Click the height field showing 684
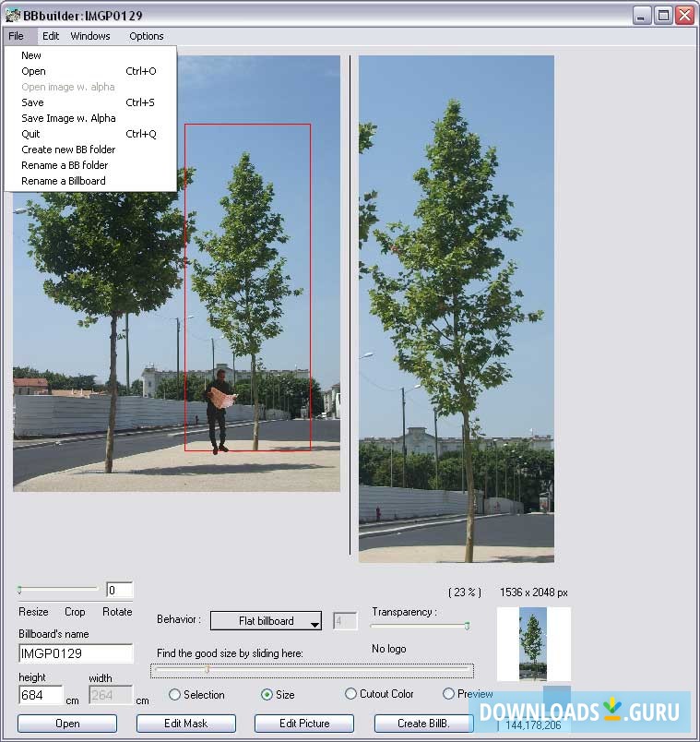Screen dimensions: 700x742 click(x=41, y=695)
